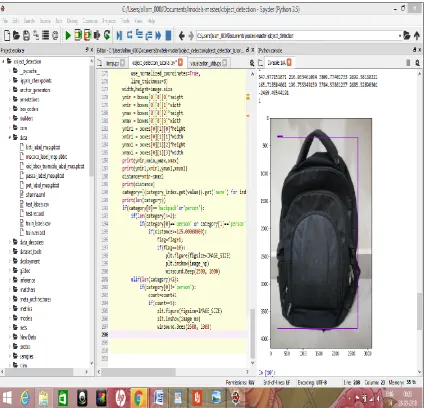Stop debugging blue square icon
427x408 pixels.
(x=168, y=35)
